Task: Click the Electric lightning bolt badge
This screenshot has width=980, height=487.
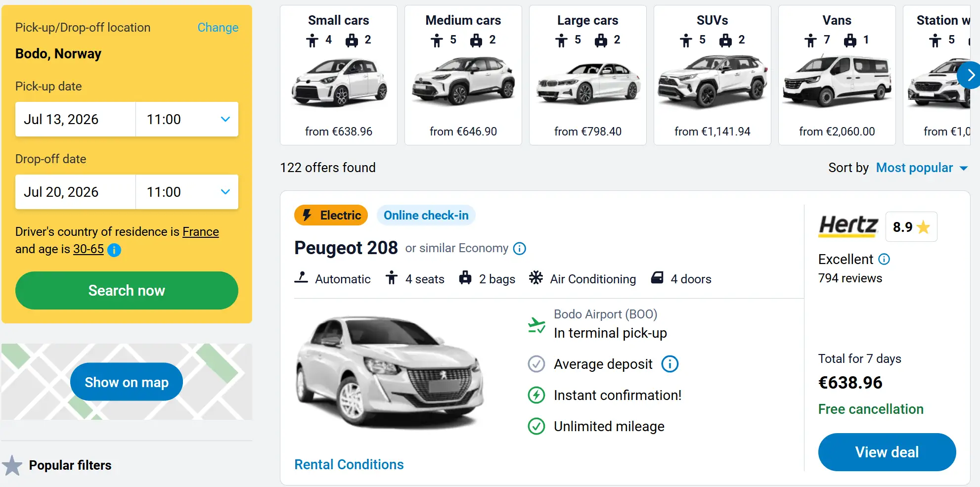Action: (x=308, y=215)
